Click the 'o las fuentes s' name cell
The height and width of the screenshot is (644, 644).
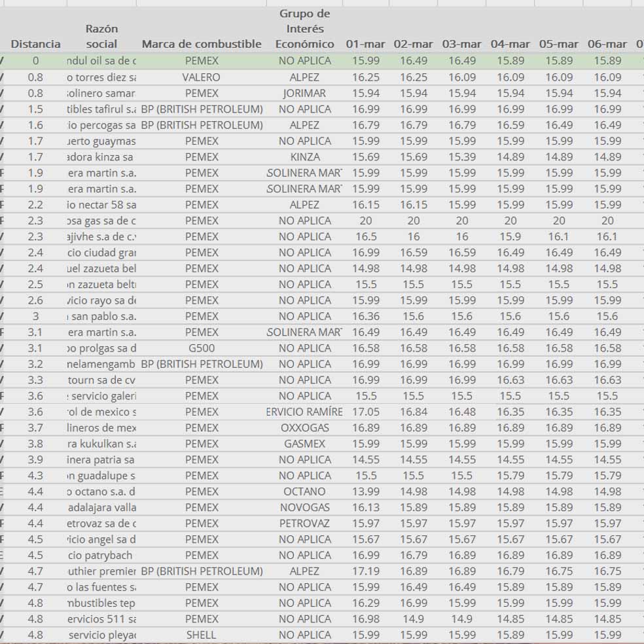point(102,587)
